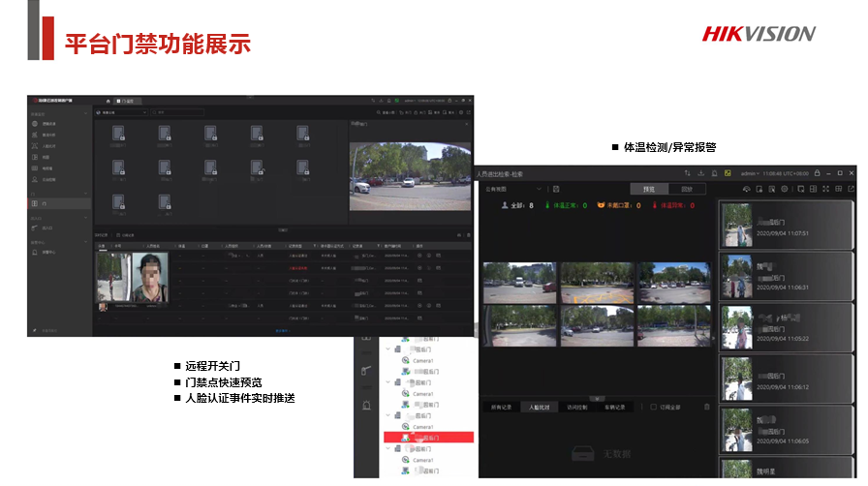Click the blurred face photo in event list
The height and width of the screenshot is (486, 868).
150,277
